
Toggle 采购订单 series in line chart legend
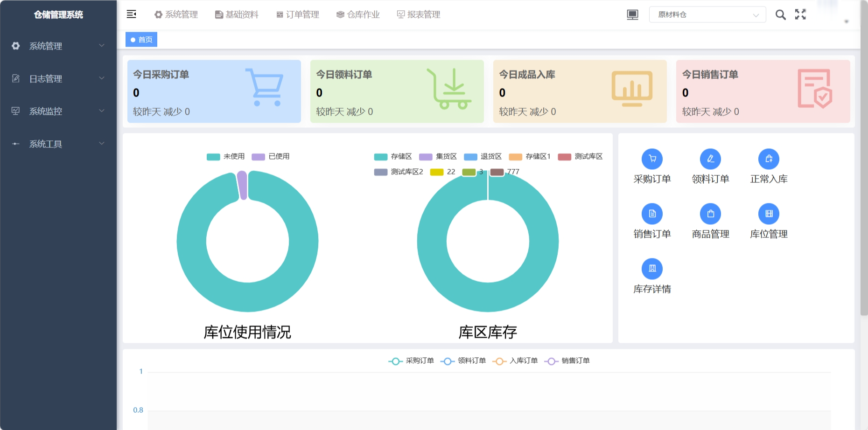pyautogui.click(x=411, y=361)
